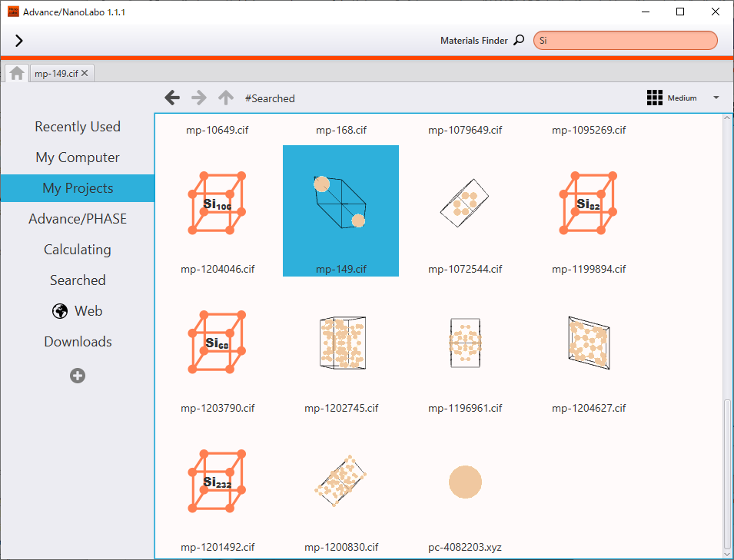734x560 pixels.
Task: Go up one folder level arrow
Action: pos(226,98)
